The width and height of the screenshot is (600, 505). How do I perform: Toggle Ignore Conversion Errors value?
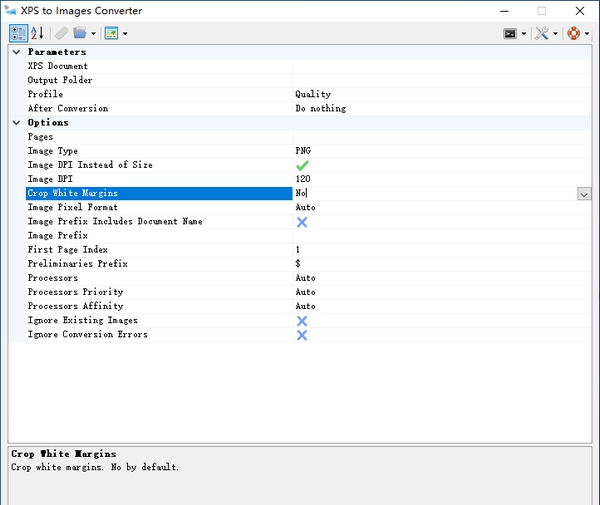[302, 335]
